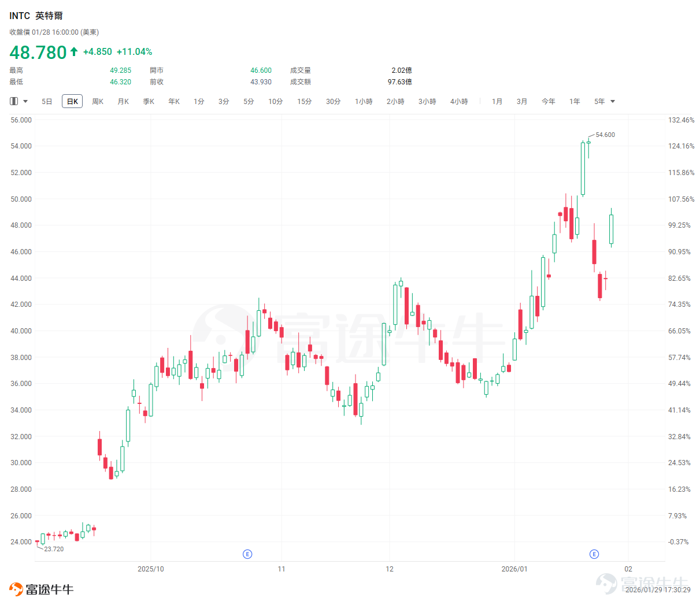Set range to 1月
Viewport: 700px width, 605px height.
coord(497,102)
